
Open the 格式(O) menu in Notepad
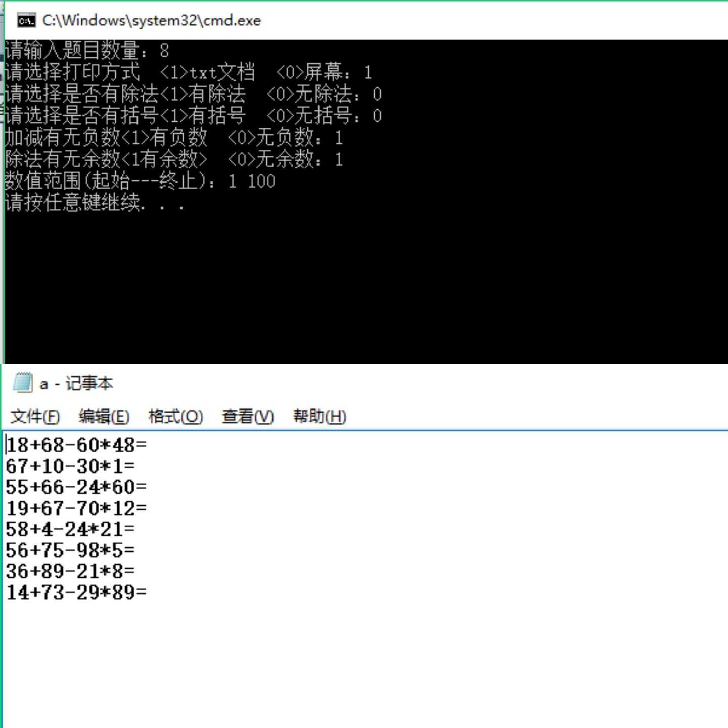pyautogui.click(x=175, y=417)
